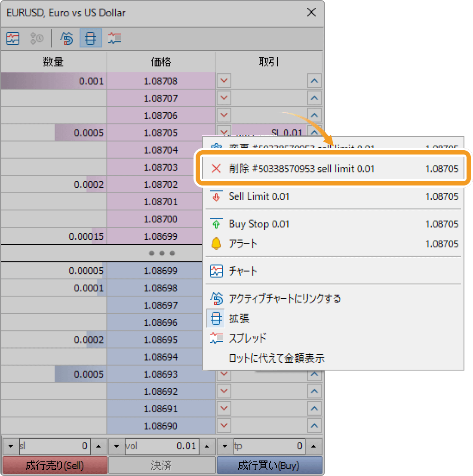Click the ask price cell 1.08705
The height and width of the screenshot is (476, 473).
click(161, 133)
